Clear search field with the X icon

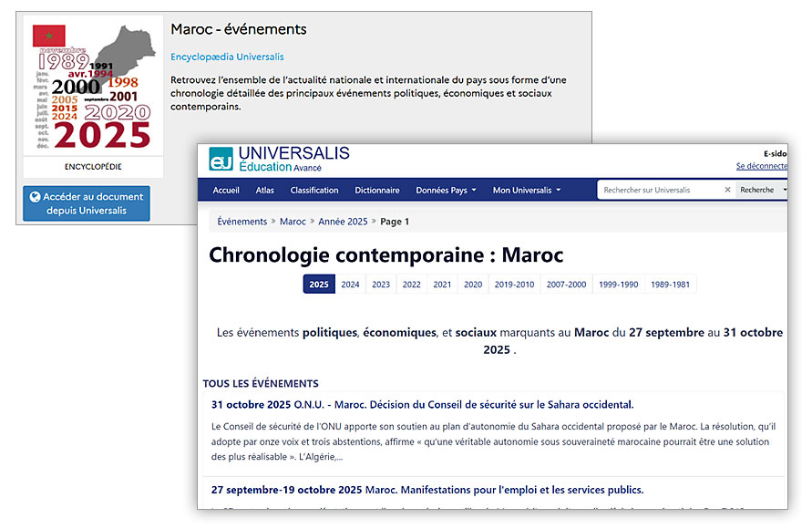point(727,191)
